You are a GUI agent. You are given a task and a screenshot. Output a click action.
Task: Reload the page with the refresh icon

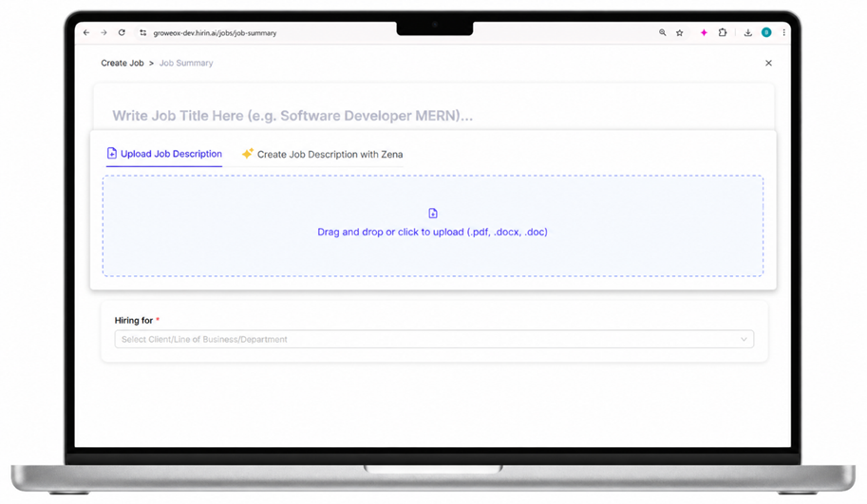[x=122, y=32]
